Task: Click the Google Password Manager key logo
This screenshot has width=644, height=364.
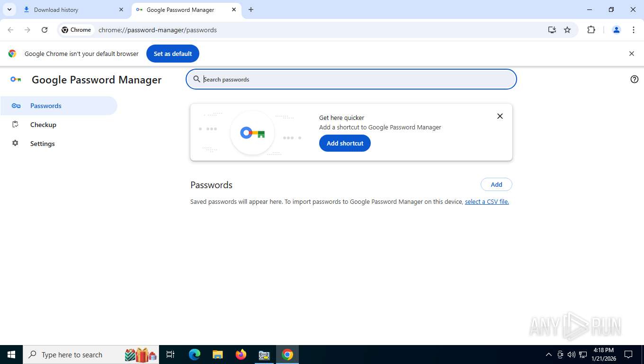Action: pos(16,80)
